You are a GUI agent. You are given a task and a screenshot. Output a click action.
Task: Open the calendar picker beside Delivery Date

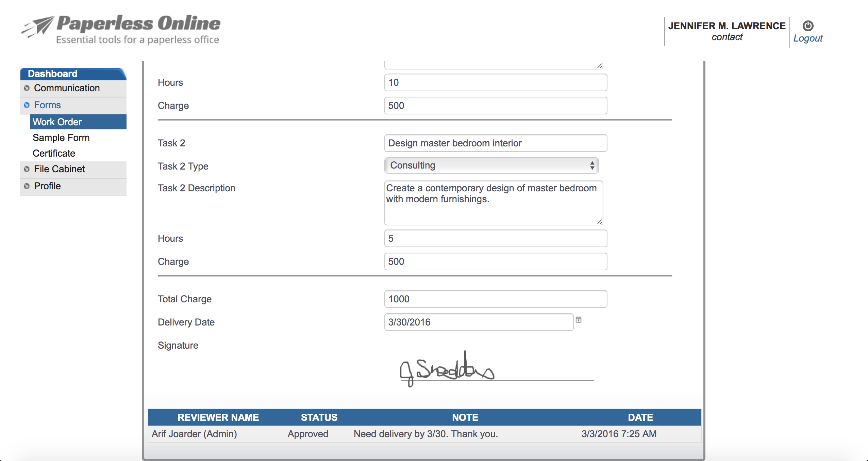point(578,320)
